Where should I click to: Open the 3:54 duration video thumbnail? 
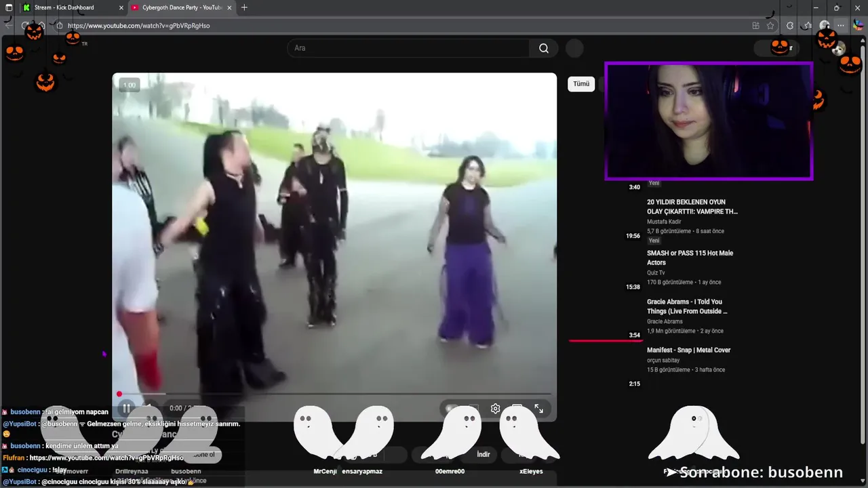pyautogui.click(x=606, y=319)
